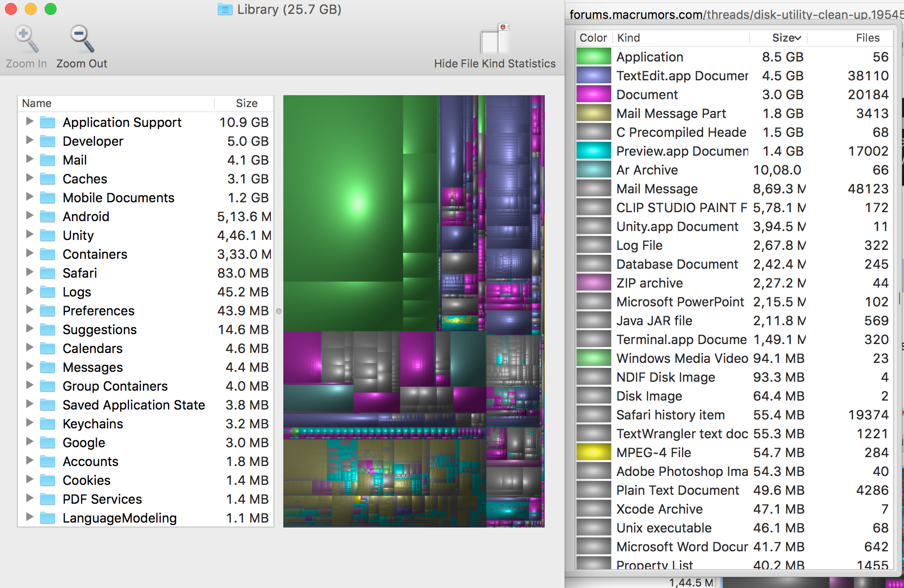
Task: Select the Windows Media Video row
Action: point(734,358)
